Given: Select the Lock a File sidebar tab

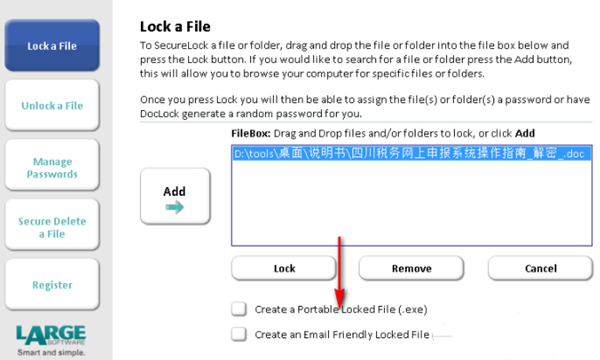Looking at the screenshot, I should (52, 46).
